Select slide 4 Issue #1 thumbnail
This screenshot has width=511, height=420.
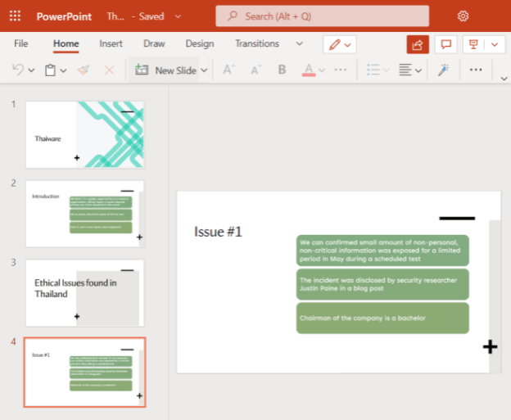pyautogui.click(x=84, y=372)
